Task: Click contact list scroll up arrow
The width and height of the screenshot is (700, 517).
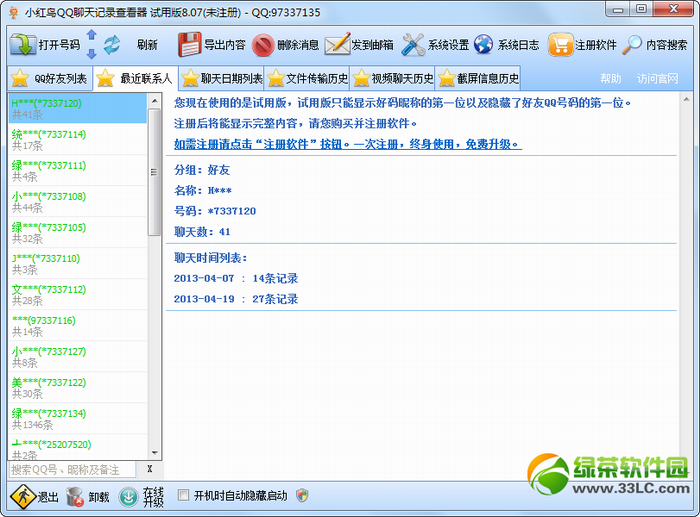Action: coord(154,101)
